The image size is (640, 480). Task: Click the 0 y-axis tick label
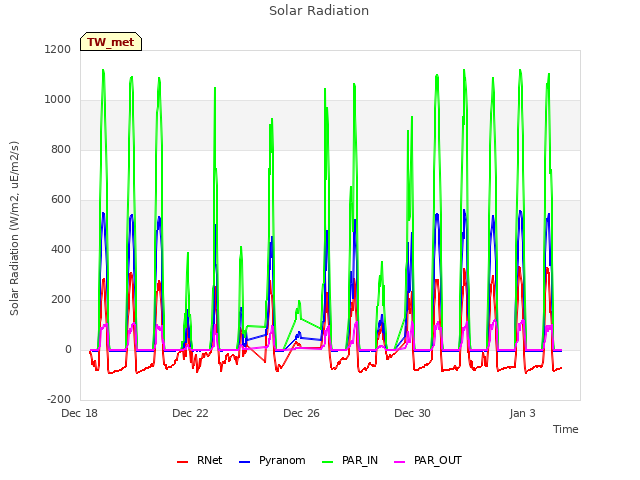(x=68, y=350)
